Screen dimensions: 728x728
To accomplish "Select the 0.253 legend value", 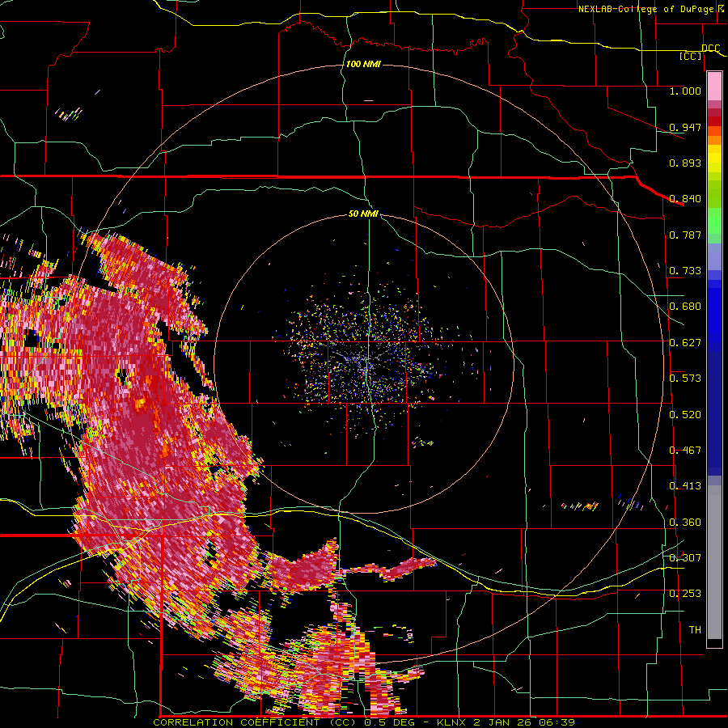I will [x=685, y=594].
